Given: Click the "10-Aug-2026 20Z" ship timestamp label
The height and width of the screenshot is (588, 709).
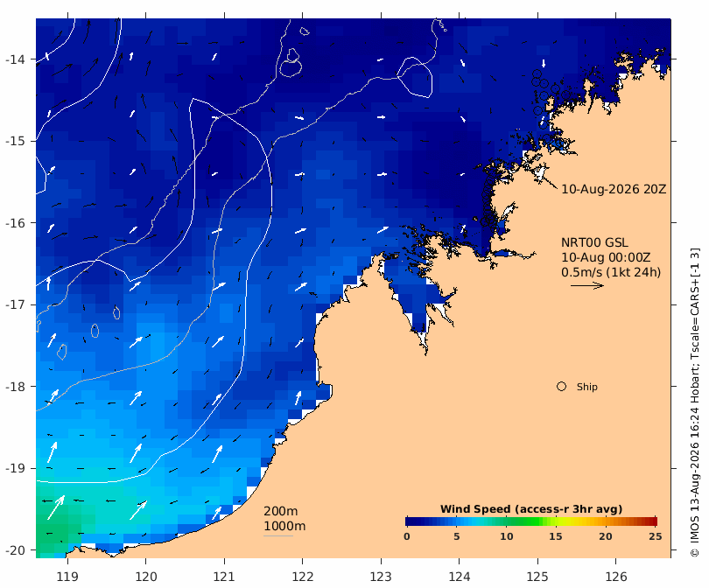Looking at the screenshot, I should [x=614, y=189].
